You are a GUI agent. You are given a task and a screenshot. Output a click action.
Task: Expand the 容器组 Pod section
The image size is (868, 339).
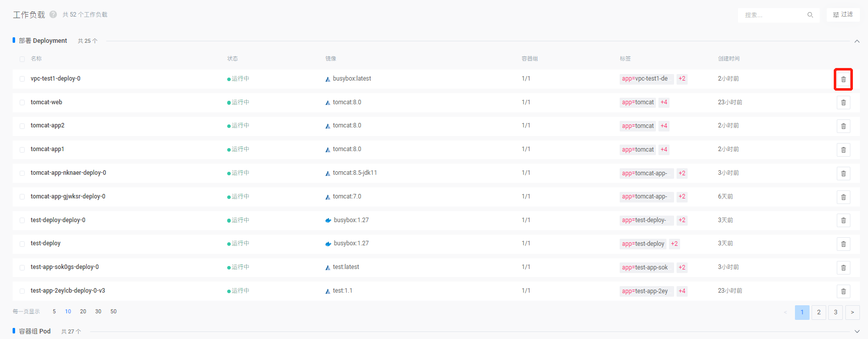(x=857, y=331)
